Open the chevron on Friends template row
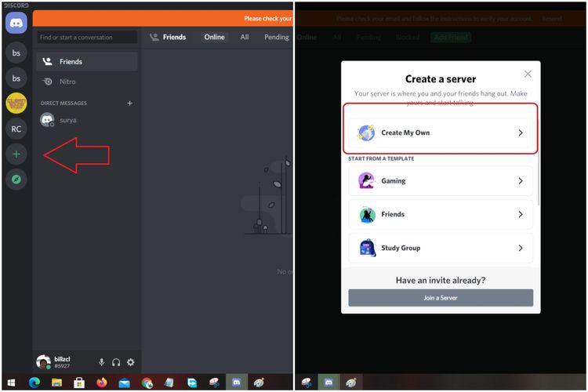Screen dimensions: 588x392 521,215
